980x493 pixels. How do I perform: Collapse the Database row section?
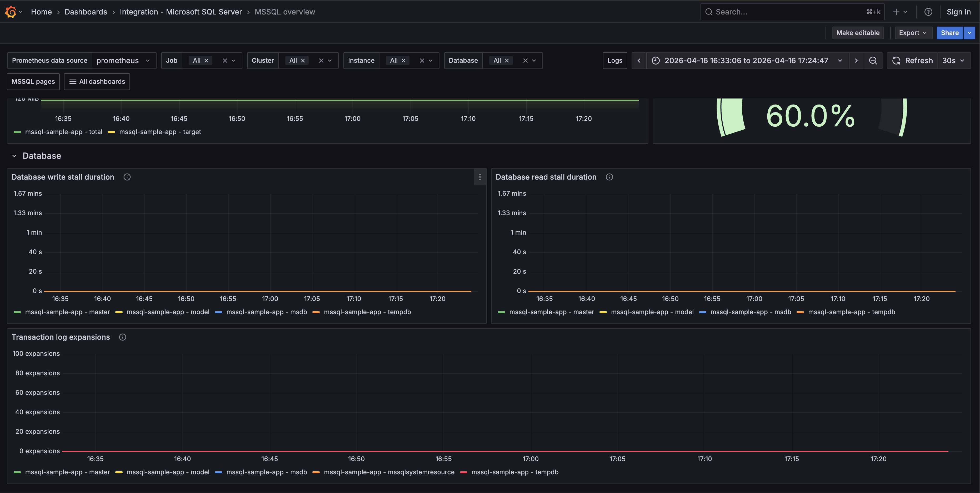pyautogui.click(x=14, y=156)
